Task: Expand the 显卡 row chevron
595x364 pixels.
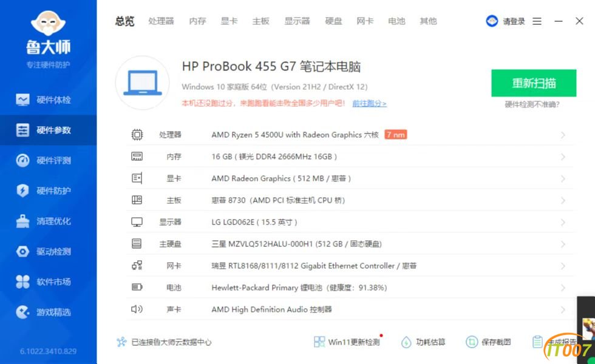Action: coord(563,178)
